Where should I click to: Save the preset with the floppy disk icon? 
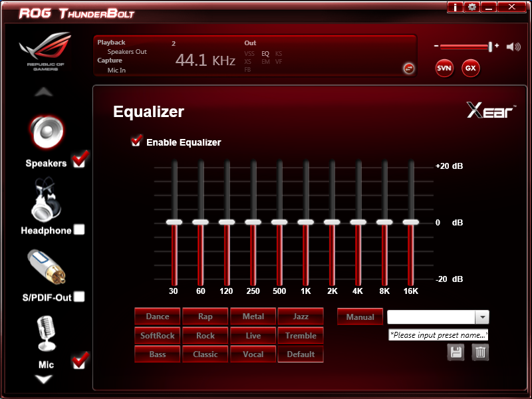tap(456, 352)
